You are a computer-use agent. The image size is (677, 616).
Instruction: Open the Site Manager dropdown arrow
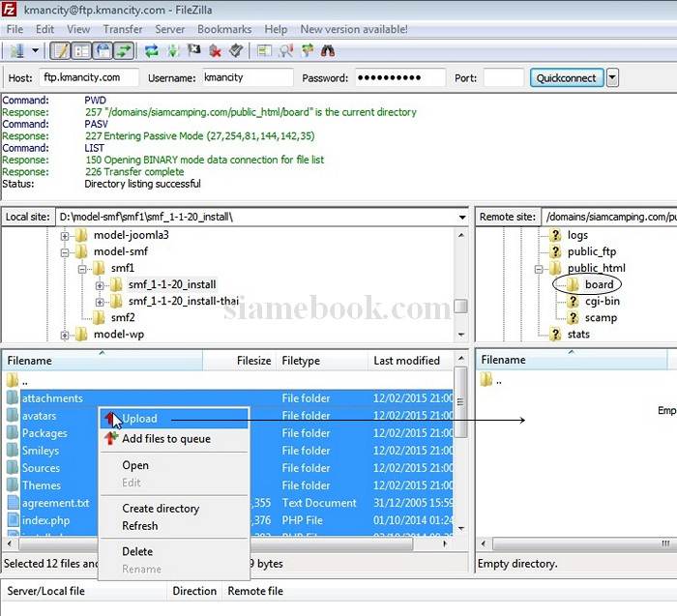(x=36, y=51)
